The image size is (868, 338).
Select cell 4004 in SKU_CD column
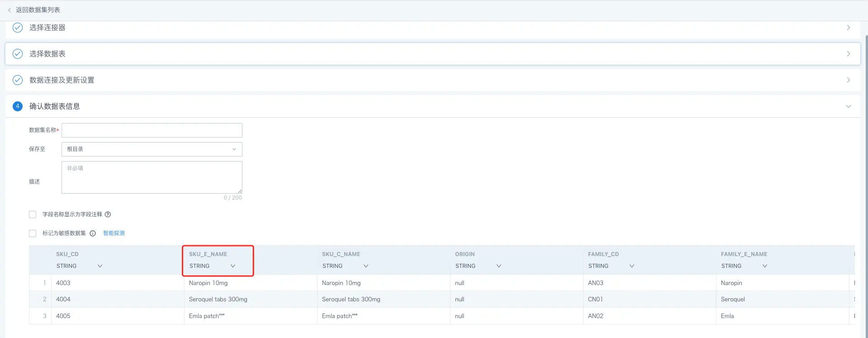click(x=63, y=299)
